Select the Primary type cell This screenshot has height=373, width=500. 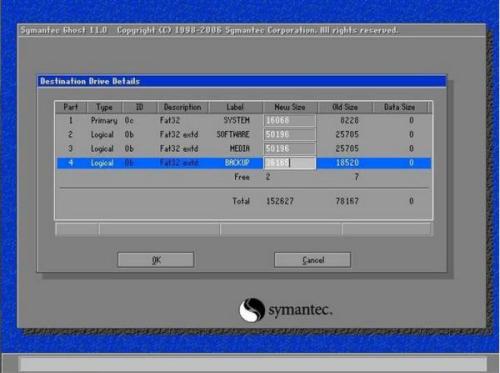(x=104, y=120)
